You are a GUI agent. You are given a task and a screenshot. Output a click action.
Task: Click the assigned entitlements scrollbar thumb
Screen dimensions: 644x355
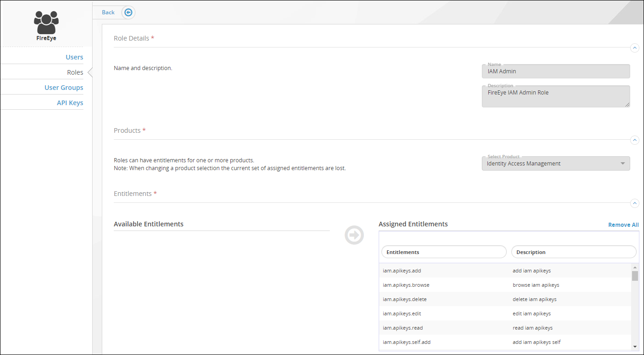[x=635, y=276]
